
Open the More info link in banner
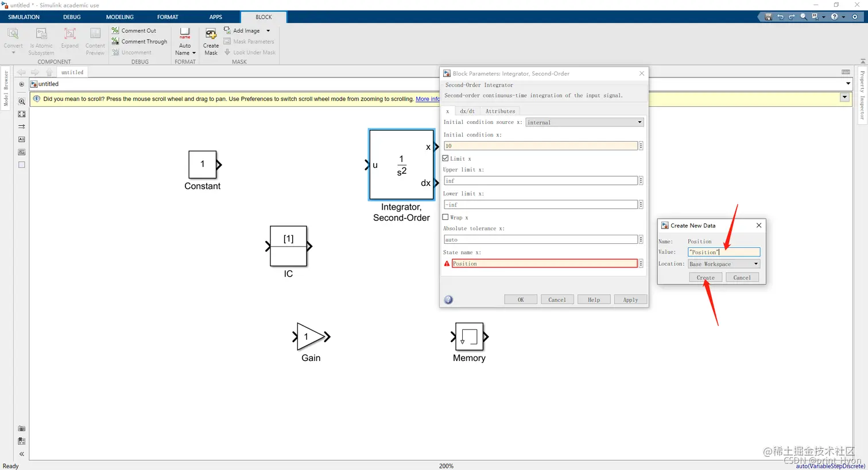[427, 99]
